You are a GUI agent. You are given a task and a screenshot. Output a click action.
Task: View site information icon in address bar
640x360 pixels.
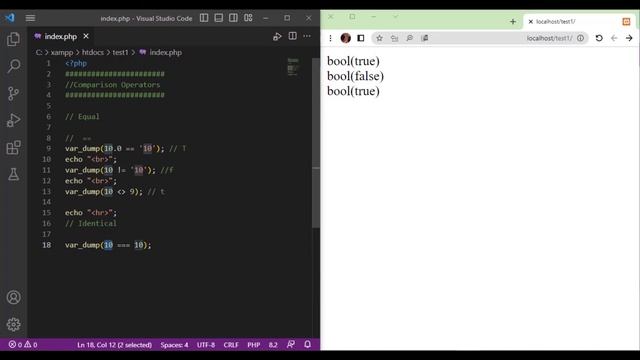coord(580,38)
